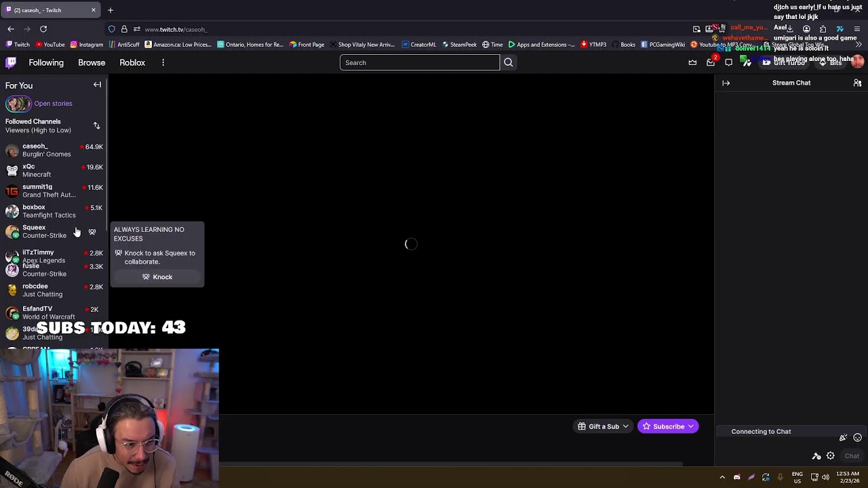Viewport: 868px width, 488px height.
Task: Show hidden system tray icons
Action: tap(722, 477)
